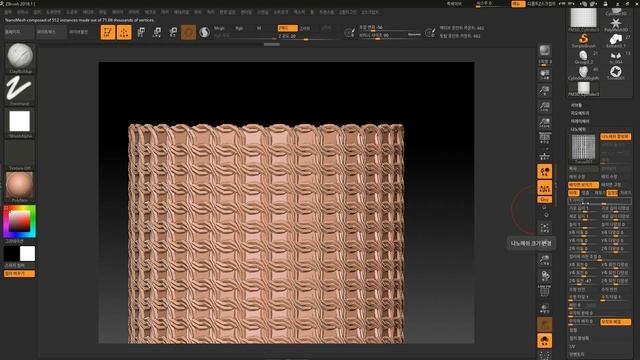The width and height of the screenshot is (640, 360).
Task: Click the QuickSave button
Action: point(454,4)
